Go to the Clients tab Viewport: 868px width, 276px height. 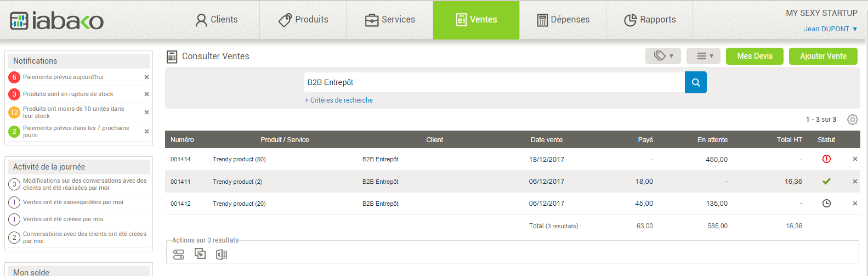coord(217,20)
